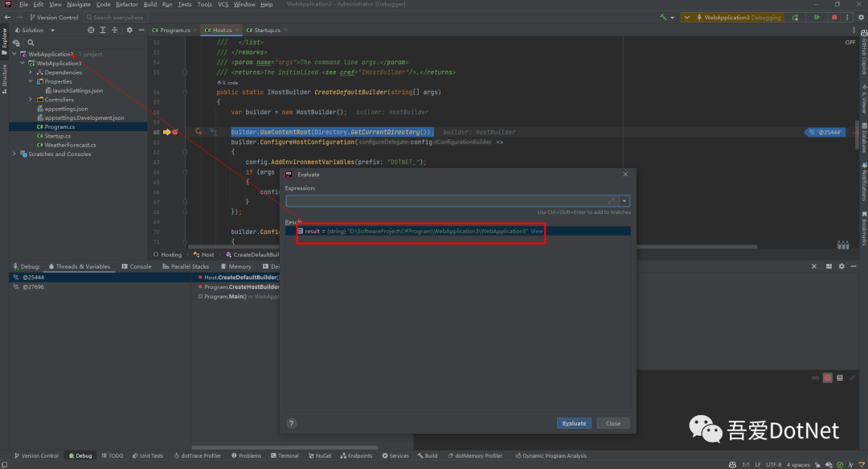Open the Solution view dropdown
Image resolution: width=868 pixels, height=469 pixels.
52,31
